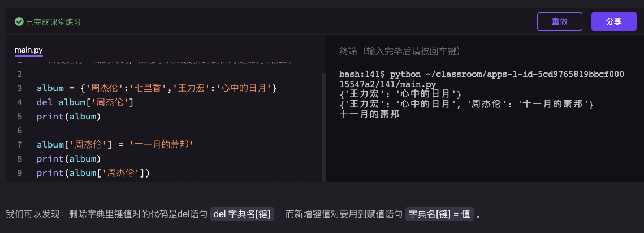This screenshot has height=233, width=644.
Task: Click the 'del 字典名[键]' code snippet
Action: [x=243, y=214]
